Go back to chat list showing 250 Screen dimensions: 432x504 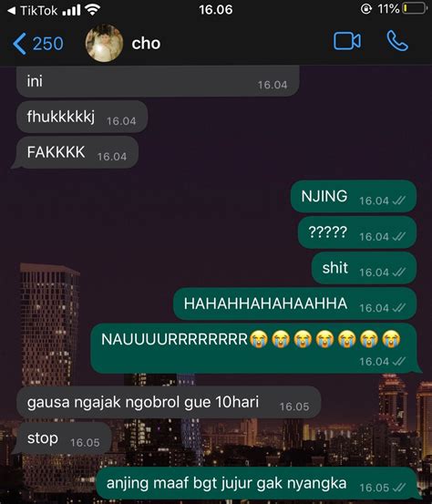pyautogui.click(x=38, y=44)
